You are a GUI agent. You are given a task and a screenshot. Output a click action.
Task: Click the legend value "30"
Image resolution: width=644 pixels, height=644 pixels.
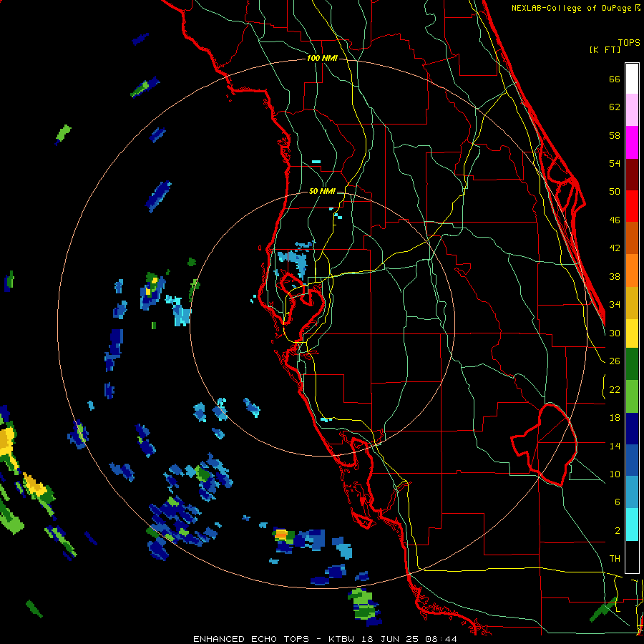(x=615, y=333)
